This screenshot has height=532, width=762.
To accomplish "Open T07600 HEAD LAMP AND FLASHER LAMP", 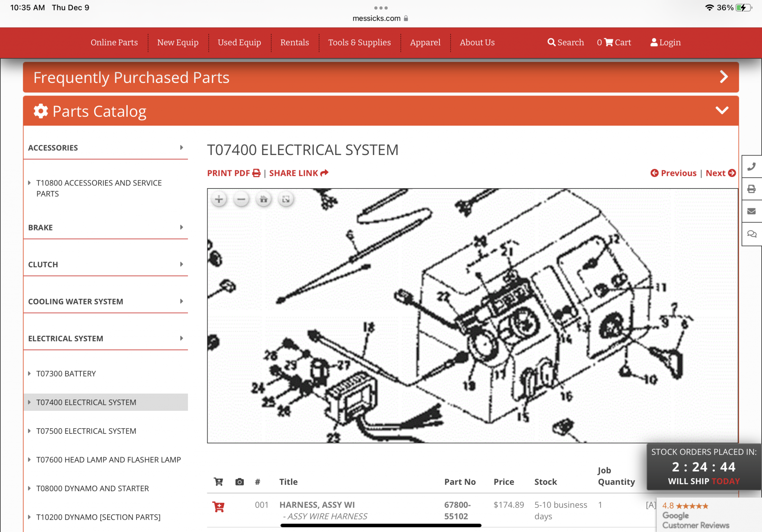I will click(108, 460).
